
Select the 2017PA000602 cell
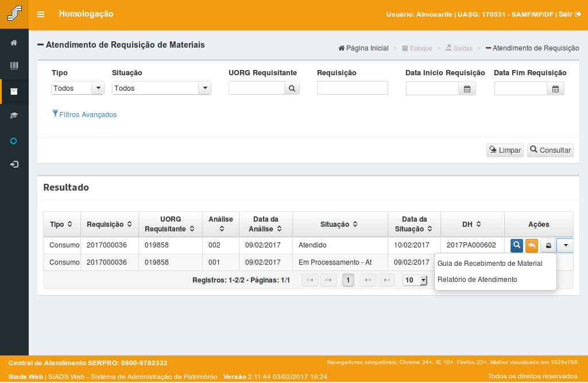click(x=471, y=245)
